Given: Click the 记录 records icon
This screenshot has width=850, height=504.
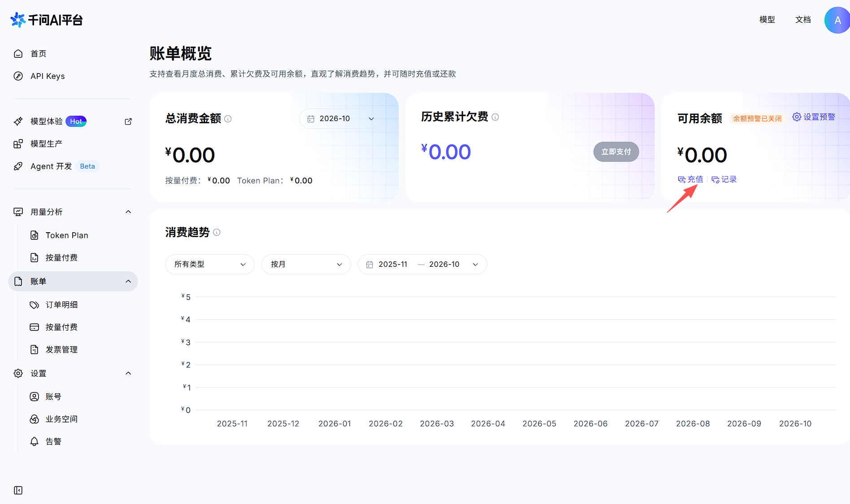Looking at the screenshot, I should tap(715, 179).
